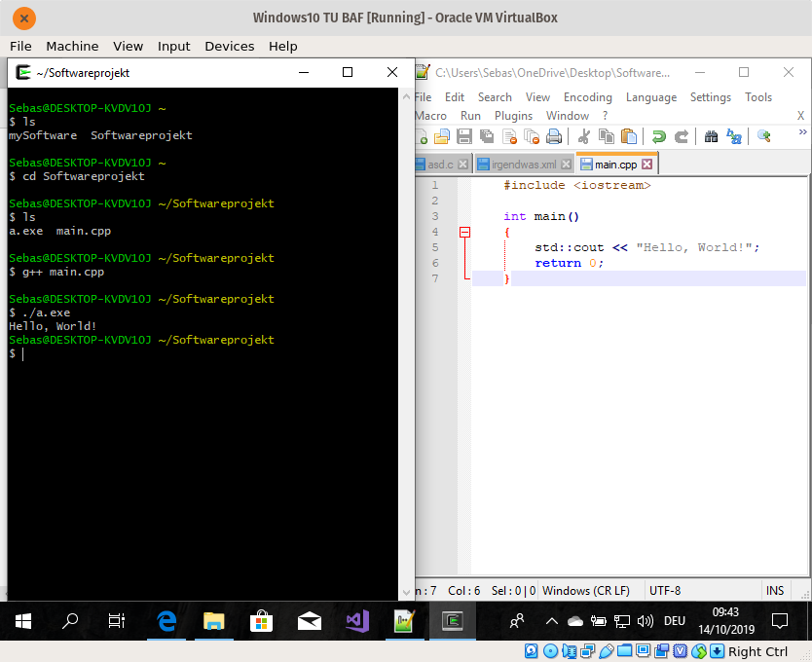Close the irgendwas.xml tab
Image resolution: width=812 pixels, height=662 pixels.
point(566,165)
